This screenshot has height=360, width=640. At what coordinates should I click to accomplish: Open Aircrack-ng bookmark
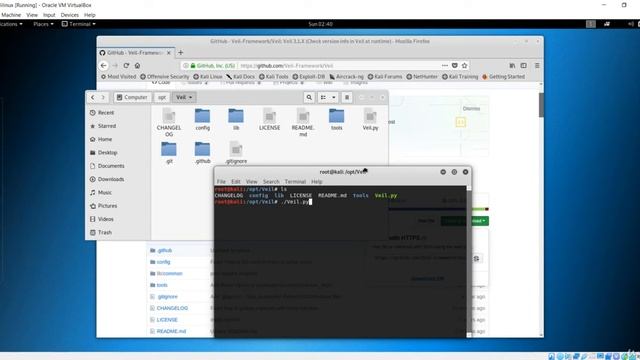pyautogui.click(x=346, y=76)
